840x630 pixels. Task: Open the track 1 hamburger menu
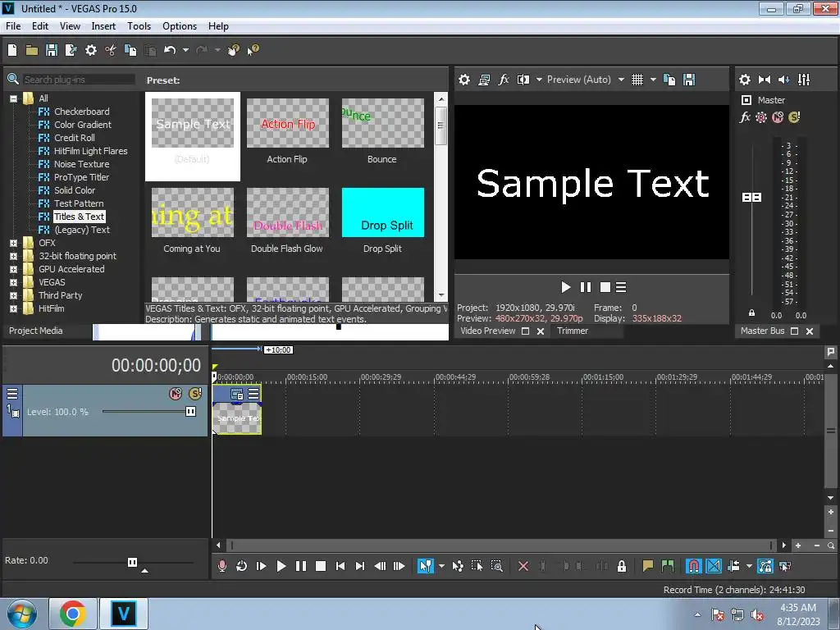click(11, 394)
